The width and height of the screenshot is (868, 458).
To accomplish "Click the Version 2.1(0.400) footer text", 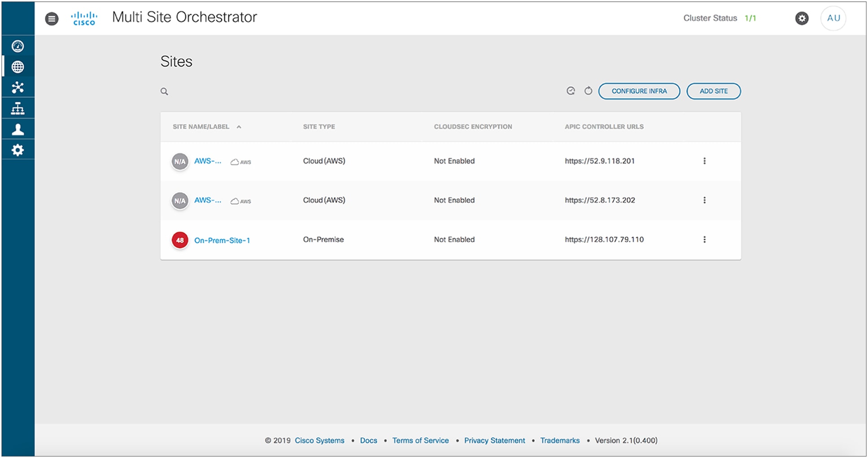I will click(x=626, y=440).
